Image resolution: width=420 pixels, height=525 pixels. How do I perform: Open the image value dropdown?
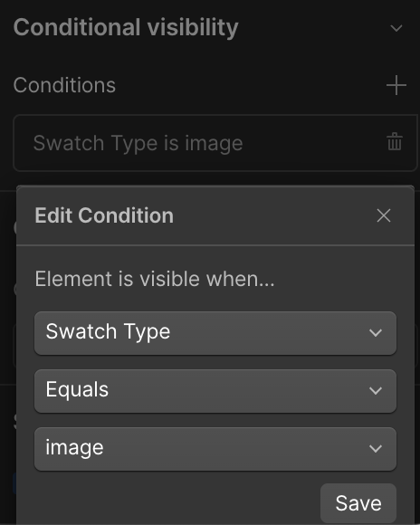pyautogui.click(x=215, y=449)
